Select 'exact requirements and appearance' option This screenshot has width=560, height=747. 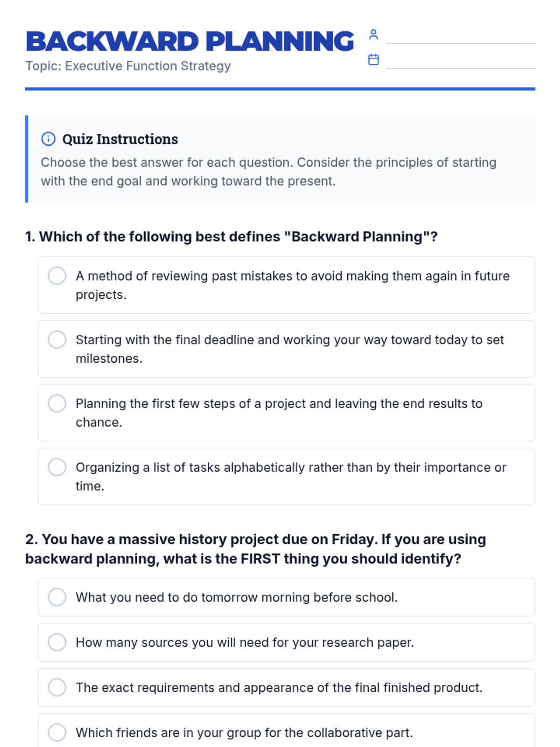57,687
